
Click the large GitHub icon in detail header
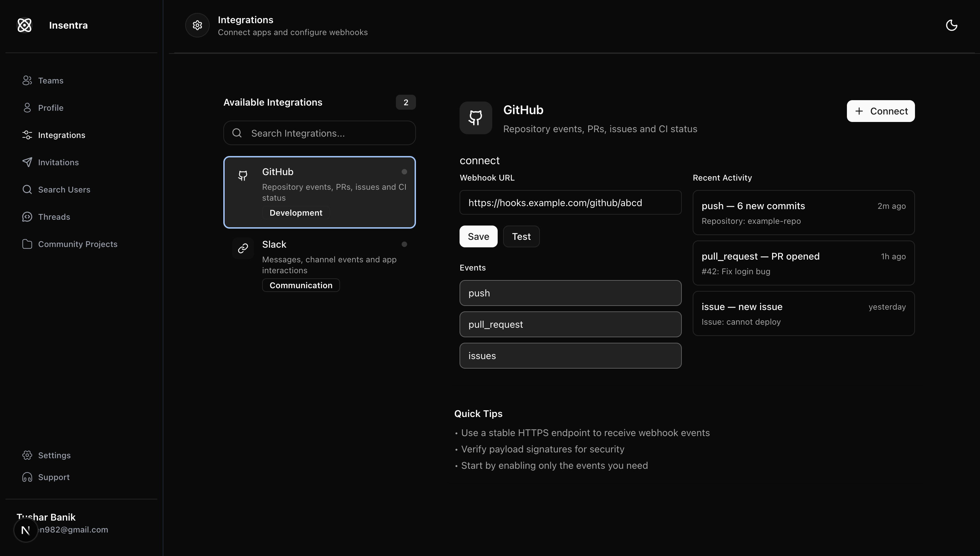point(476,118)
